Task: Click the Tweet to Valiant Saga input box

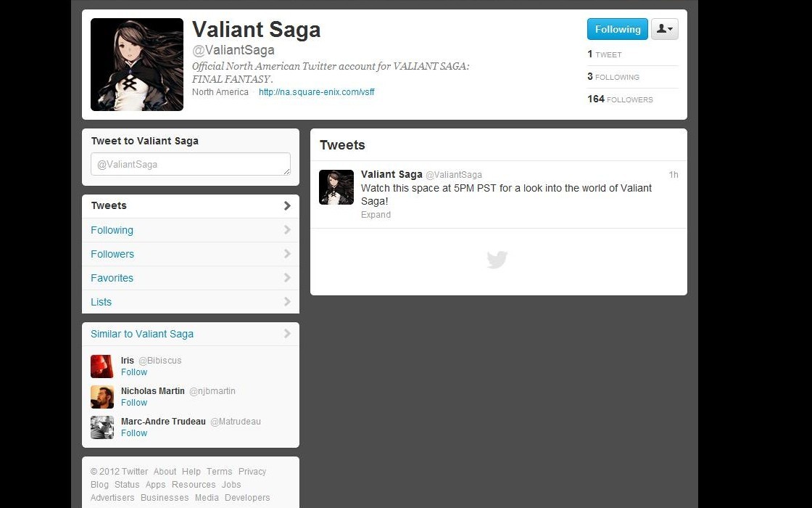Action: 190,164
